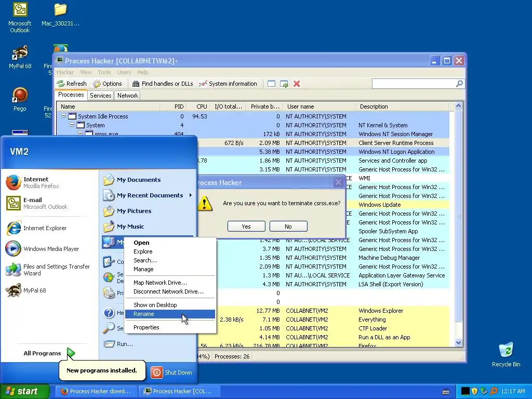
Task: Collapse the smss.exe tree node
Action: pos(81,134)
